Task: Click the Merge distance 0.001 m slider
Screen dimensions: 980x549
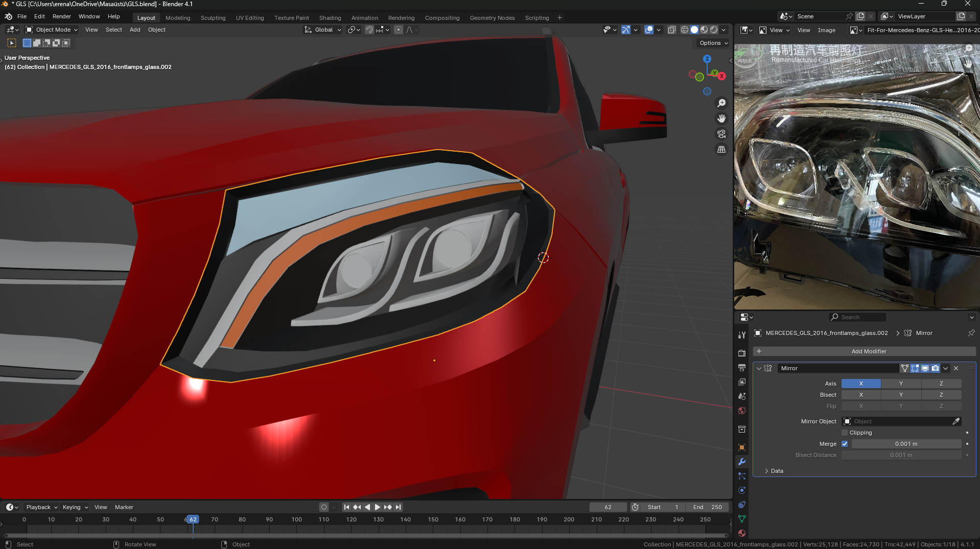Action: 906,444
